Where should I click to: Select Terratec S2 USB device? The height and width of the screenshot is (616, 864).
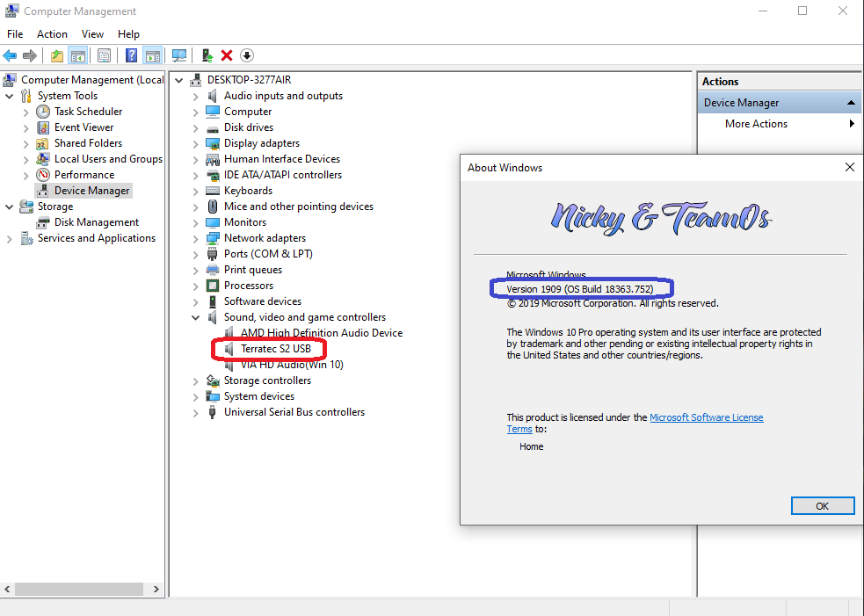click(x=275, y=349)
